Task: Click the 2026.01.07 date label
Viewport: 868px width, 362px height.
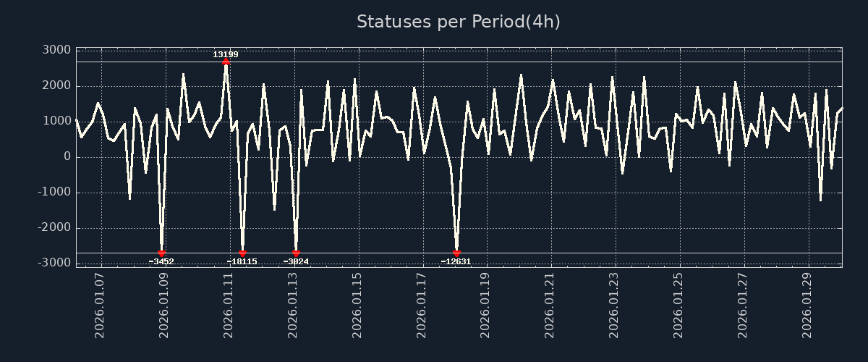Action: click(x=101, y=306)
